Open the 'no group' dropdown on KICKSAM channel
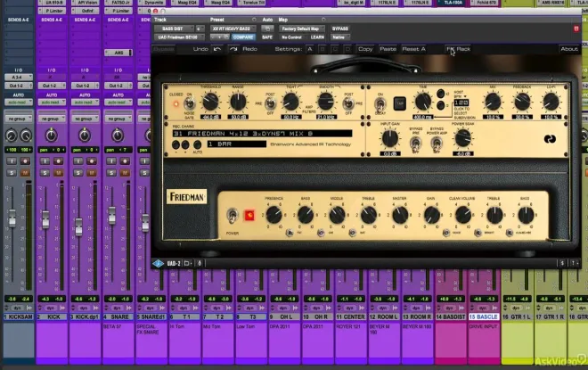Viewport: 588px width, 370px height. pyautogui.click(x=19, y=119)
